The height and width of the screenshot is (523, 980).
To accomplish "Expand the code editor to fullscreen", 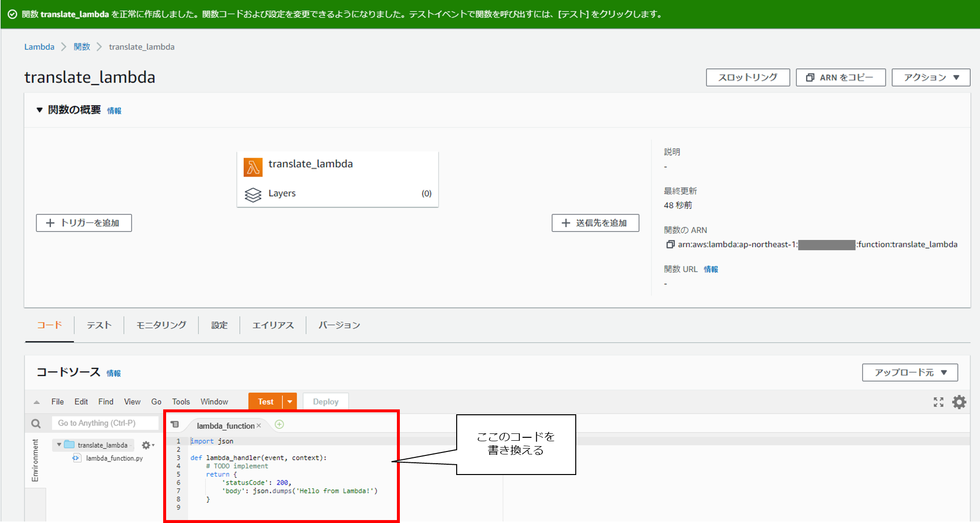I will tap(938, 402).
